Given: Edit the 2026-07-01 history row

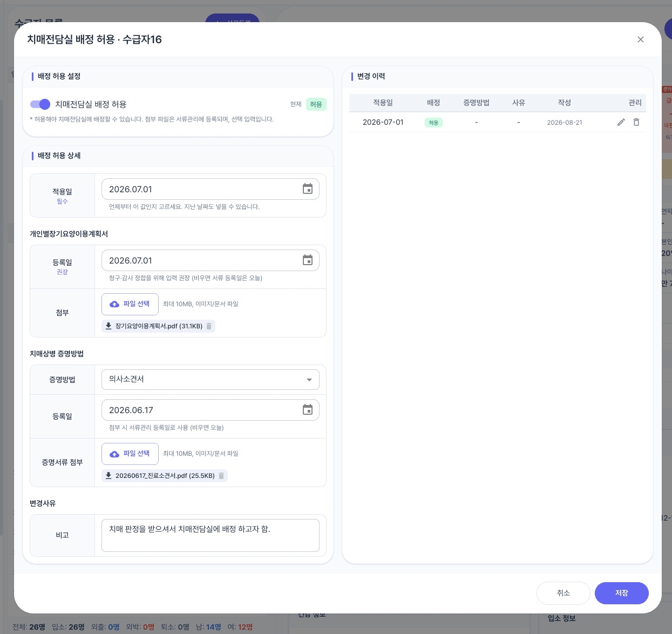Looking at the screenshot, I should coord(621,122).
